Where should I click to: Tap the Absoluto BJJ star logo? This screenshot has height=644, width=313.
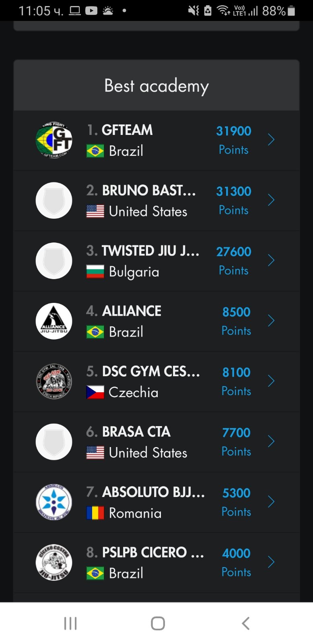[54, 502]
